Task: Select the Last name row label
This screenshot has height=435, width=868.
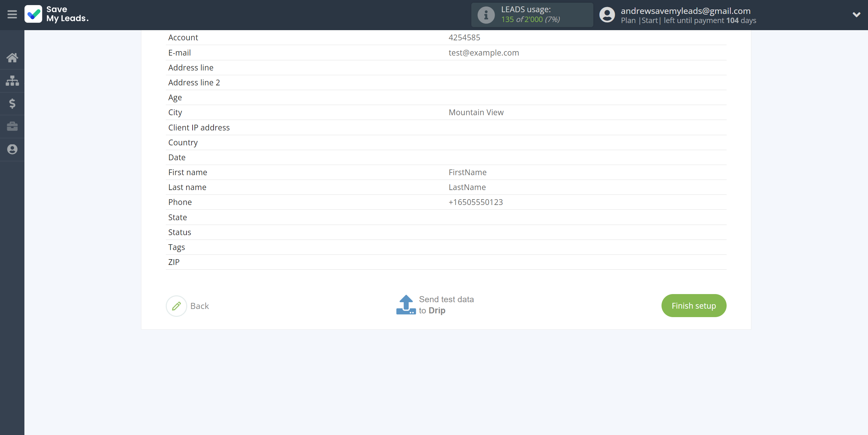Action: 187,187
